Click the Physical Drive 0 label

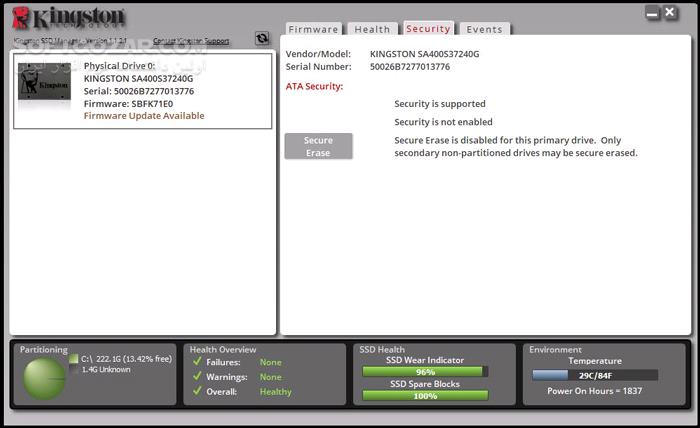pyautogui.click(x=119, y=66)
